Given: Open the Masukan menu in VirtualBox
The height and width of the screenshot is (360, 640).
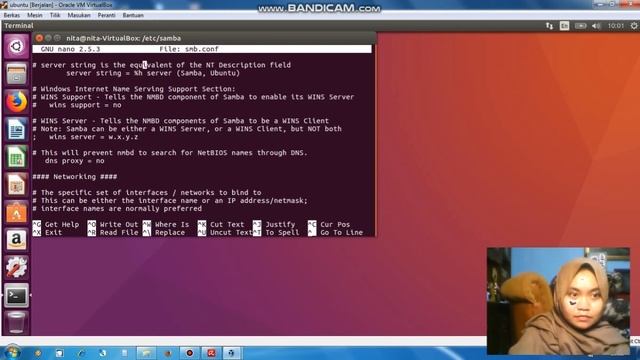Looking at the screenshot, I should [79, 15].
